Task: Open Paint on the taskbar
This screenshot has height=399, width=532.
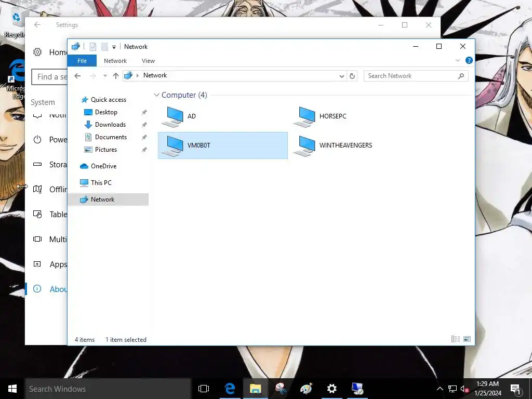Action: point(306,389)
